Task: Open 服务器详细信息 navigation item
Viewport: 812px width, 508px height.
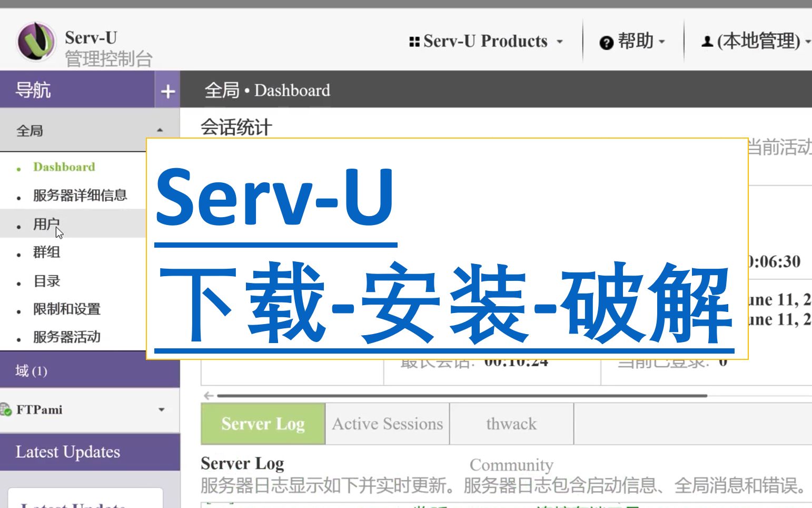Action: click(x=80, y=196)
